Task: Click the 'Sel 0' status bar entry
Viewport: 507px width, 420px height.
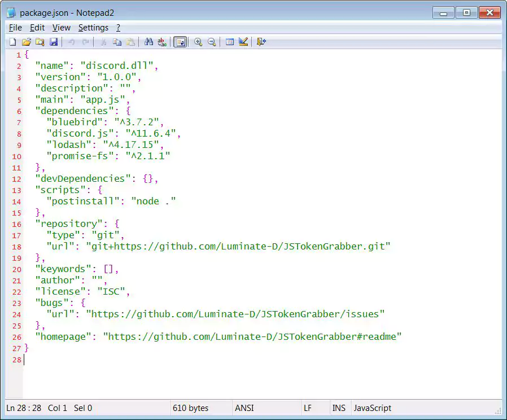Action: point(83,408)
